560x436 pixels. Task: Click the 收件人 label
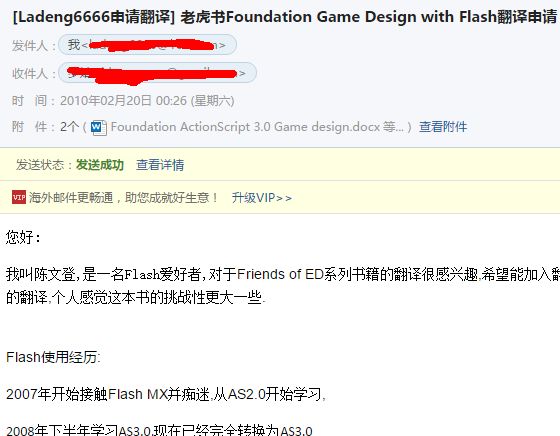34,73
